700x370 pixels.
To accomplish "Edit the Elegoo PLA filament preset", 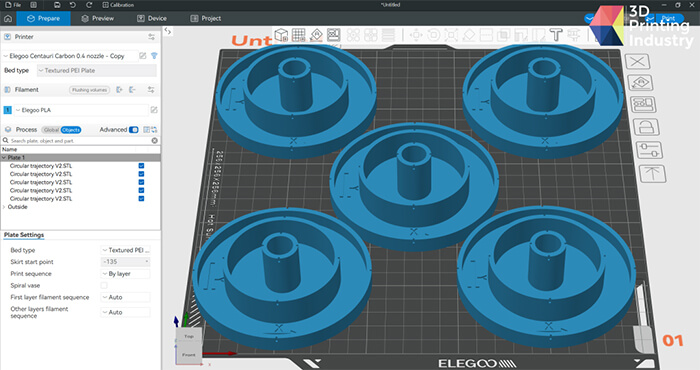I will (x=154, y=110).
